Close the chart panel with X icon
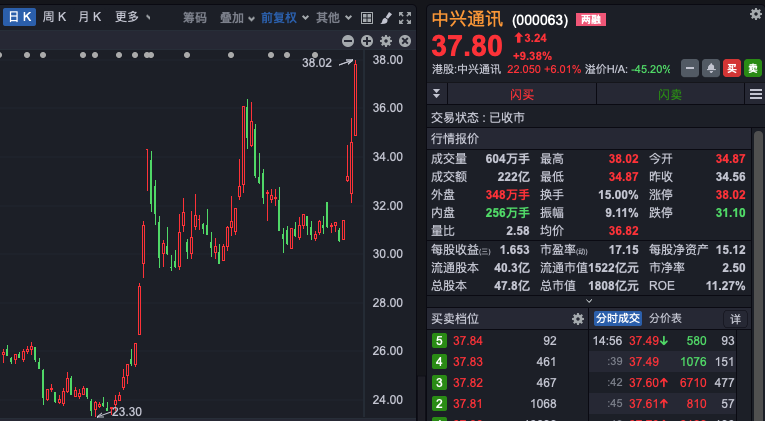 coord(405,41)
